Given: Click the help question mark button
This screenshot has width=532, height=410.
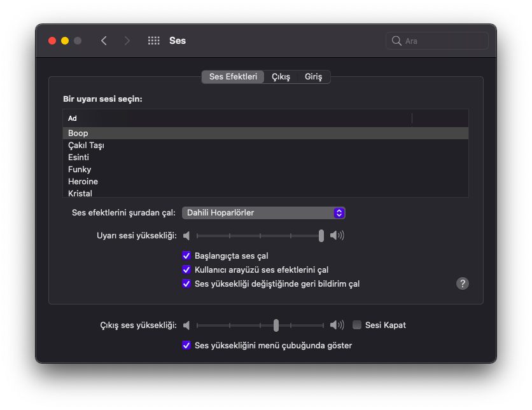Looking at the screenshot, I should pyautogui.click(x=463, y=284).
